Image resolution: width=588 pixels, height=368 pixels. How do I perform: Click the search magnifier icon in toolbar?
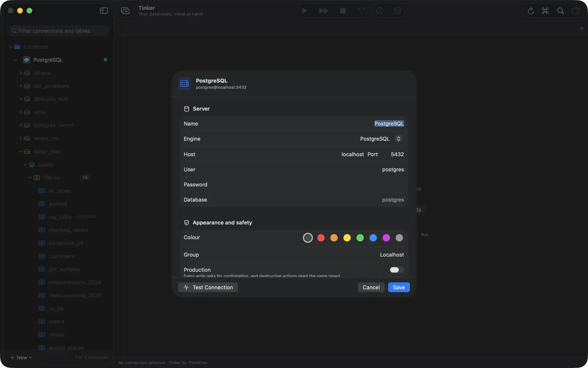point(560,11)
